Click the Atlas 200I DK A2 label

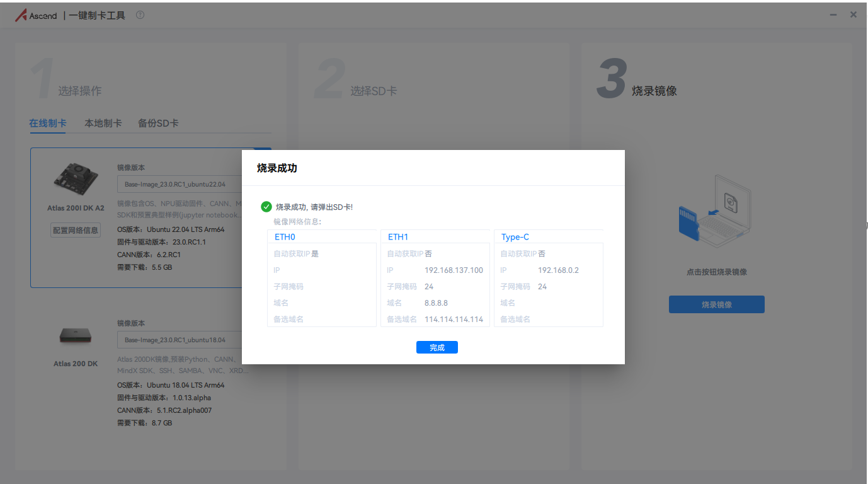pos(76,208)
